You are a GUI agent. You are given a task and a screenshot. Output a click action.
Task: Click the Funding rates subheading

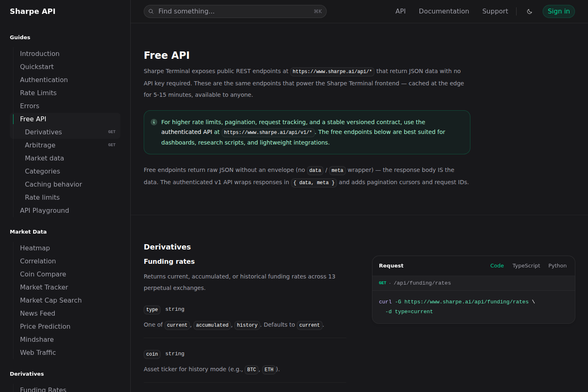(169, 261)
